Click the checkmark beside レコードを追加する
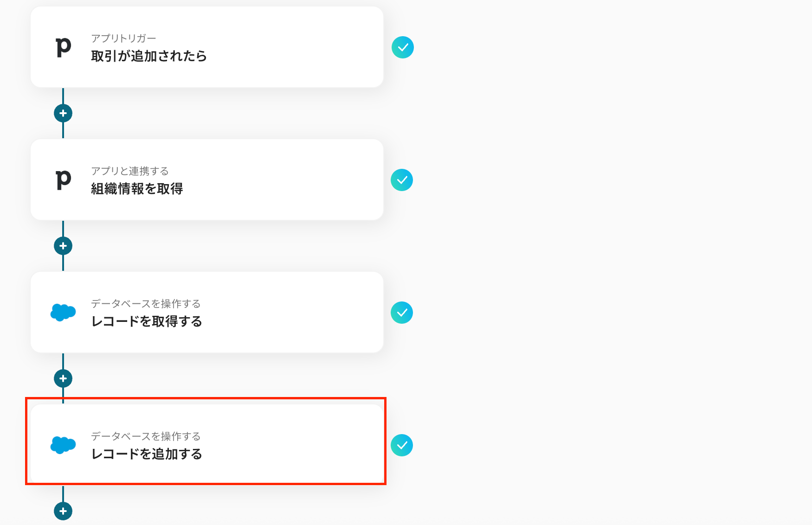The image size is (812, 525). coord(402,445)
